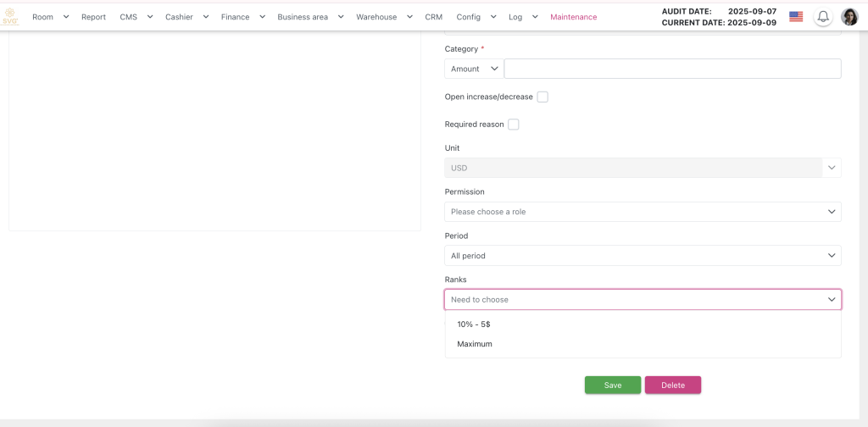Click the green Save button
868x427 pixels.
click(612, 385)
